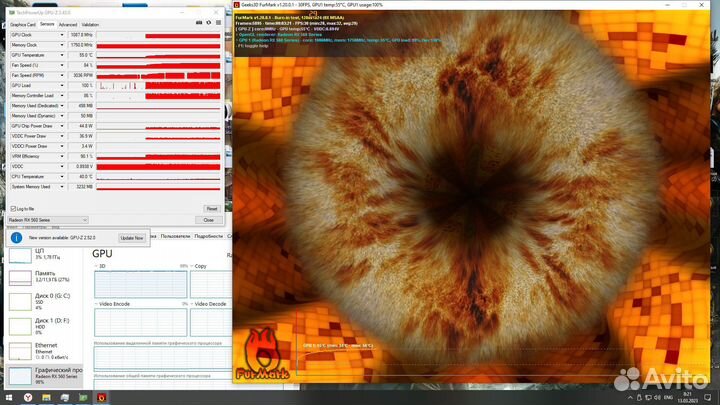Open the Подробности tab in Task Manager
720x405 pixels.
[x=208, y=236]
